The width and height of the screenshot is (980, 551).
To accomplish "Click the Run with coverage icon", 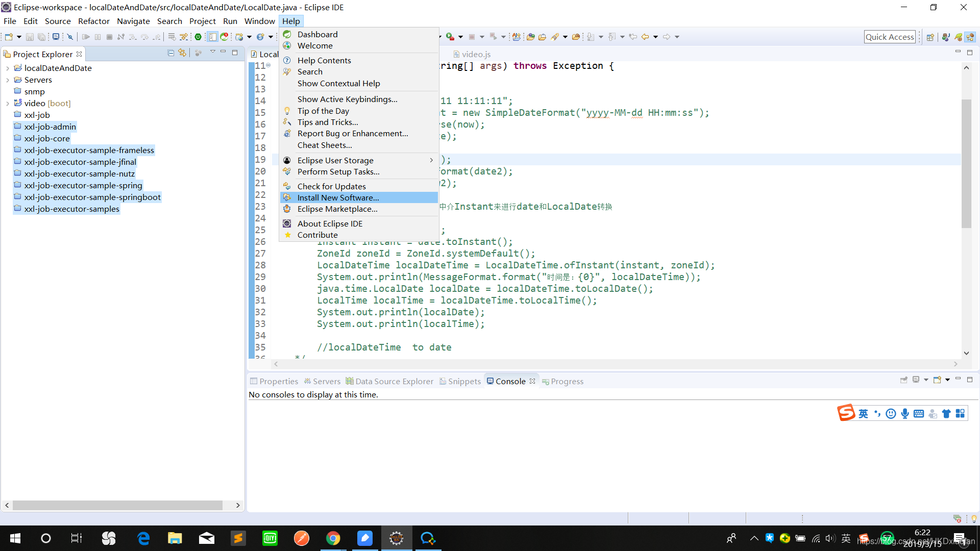I will pos(450,37).
